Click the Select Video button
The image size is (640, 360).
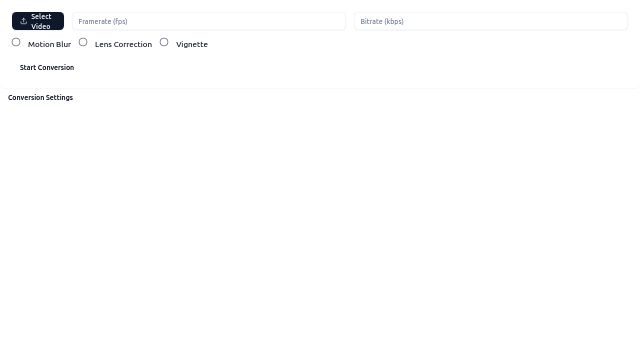[x=38, y=21]
